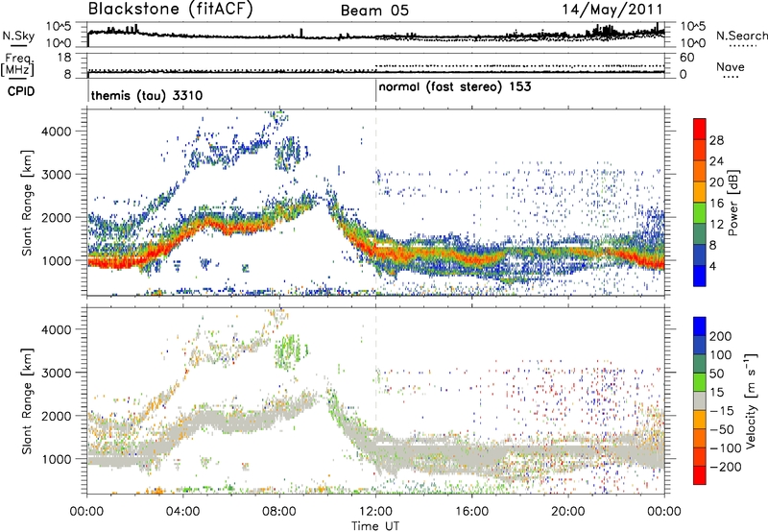Click the "normal (fast stereo) 153" mode label
The image size is (768, 532).
(x=455, y=87)
